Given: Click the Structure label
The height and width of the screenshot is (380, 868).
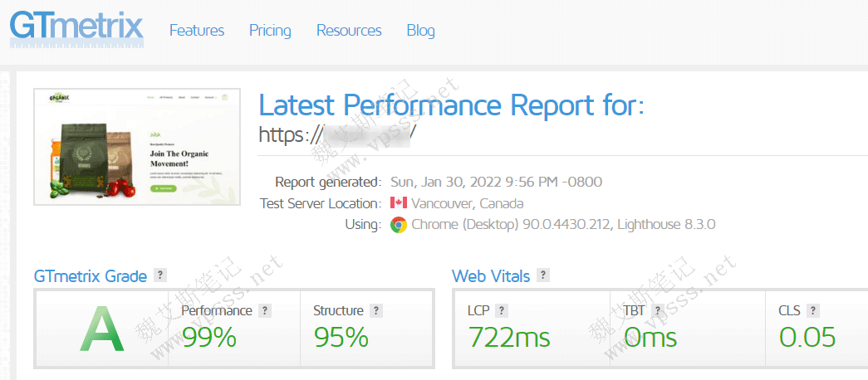Looking at the screenshot, I should (338, 310).
